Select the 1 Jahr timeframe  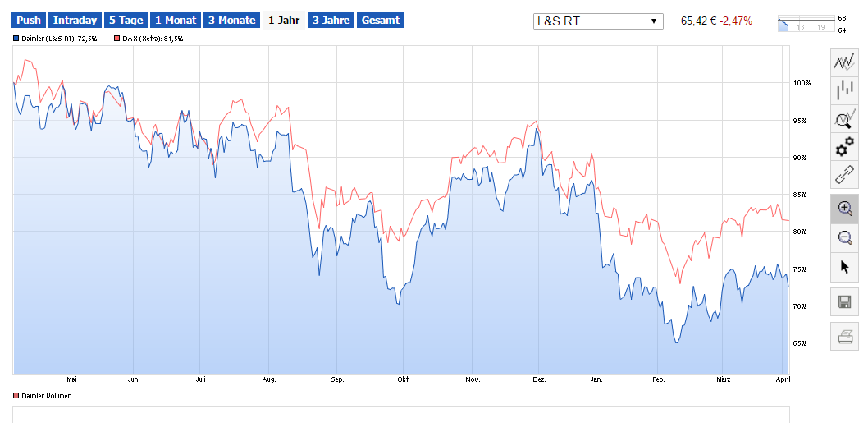click(x=284, y=21)
